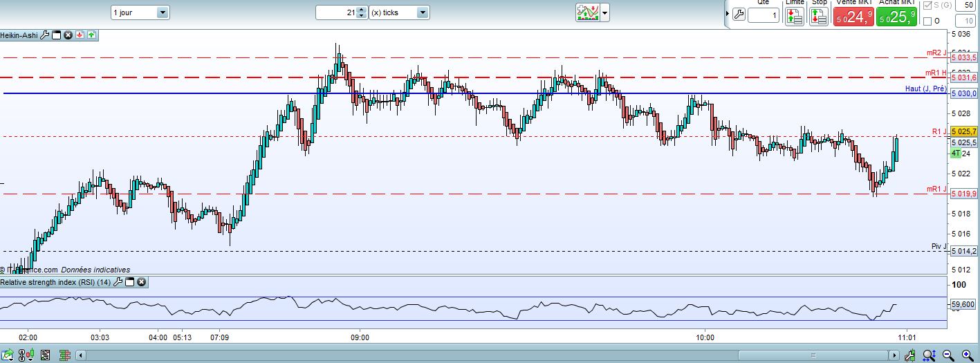Sell at market 5 024,9
The height and width of the screenshot is (363, 980).
tap(853, 17)
